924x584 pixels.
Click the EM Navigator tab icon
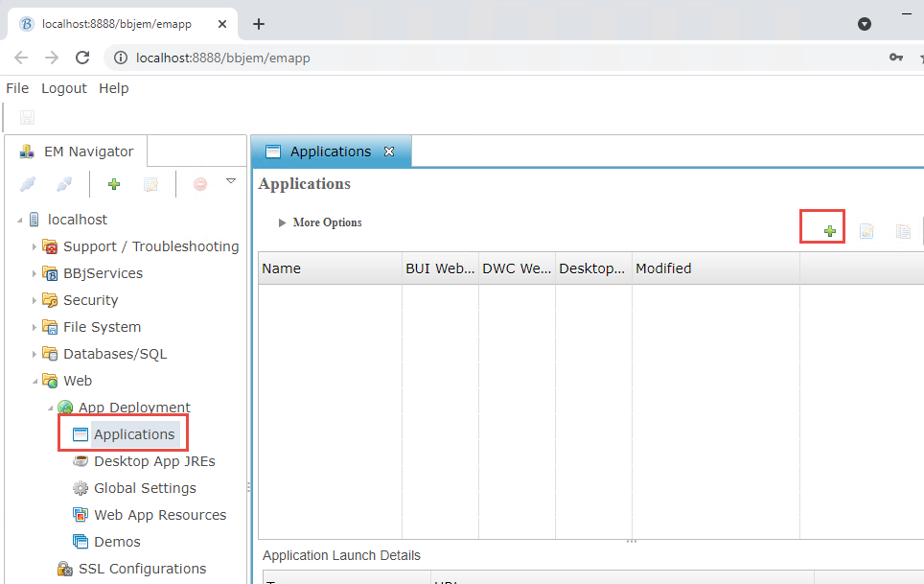tap(27, 152)
